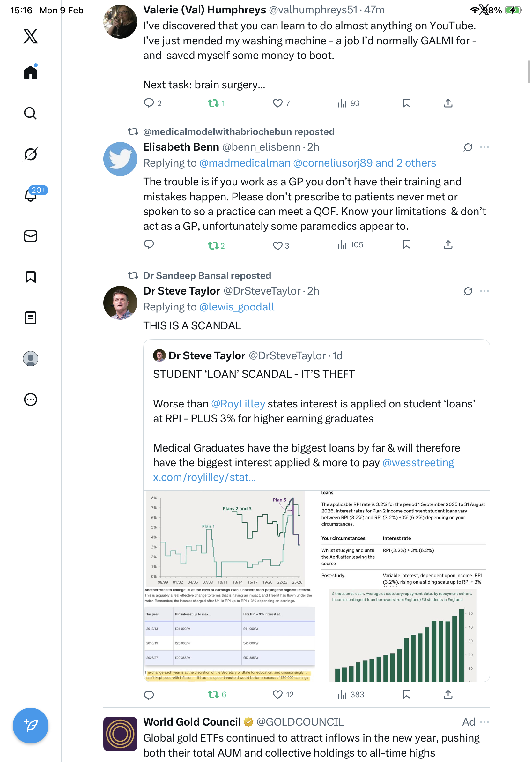Open more options on Dr Steve Taylor's post
Screen dimensions: 532x762
[x=484, y=291]
